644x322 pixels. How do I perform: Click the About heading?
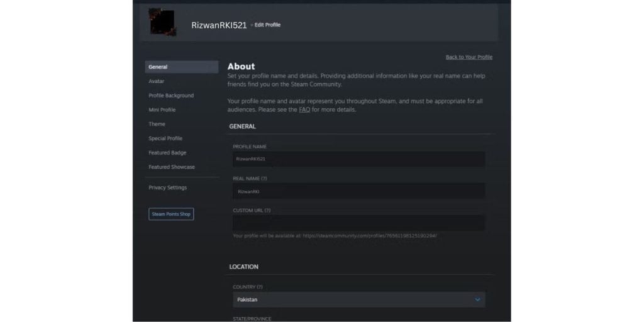tap(241, 67)
